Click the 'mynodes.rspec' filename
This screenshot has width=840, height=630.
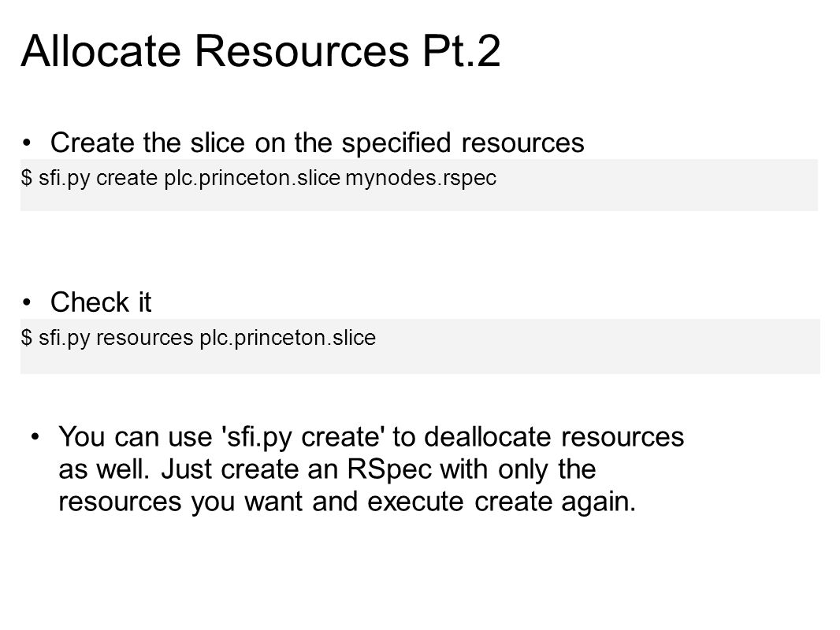421,178
